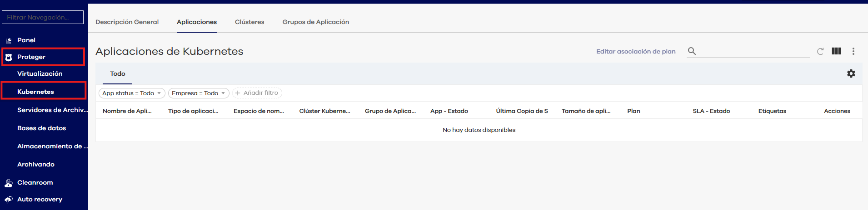
Task: Focus the Filtrar Navegación input field
Action: point(43,17)
